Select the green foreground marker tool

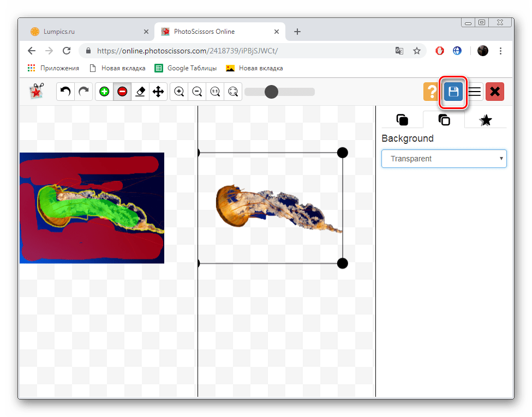pos(104,92)
